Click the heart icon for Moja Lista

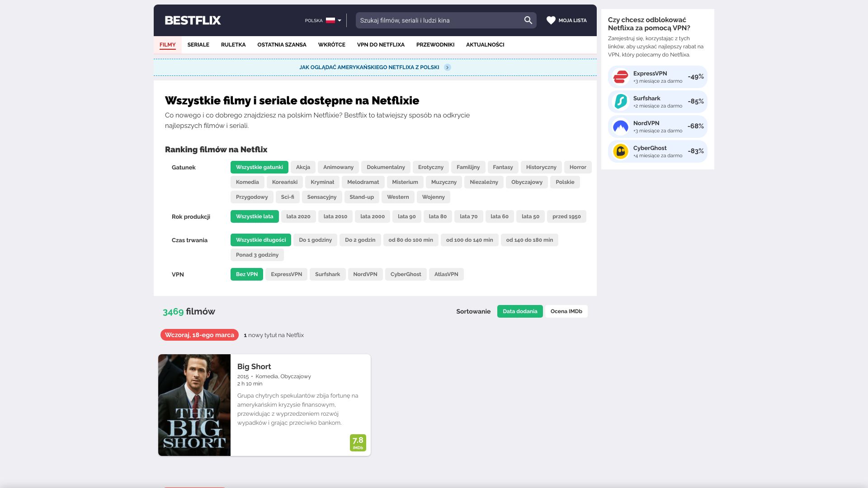551,20
